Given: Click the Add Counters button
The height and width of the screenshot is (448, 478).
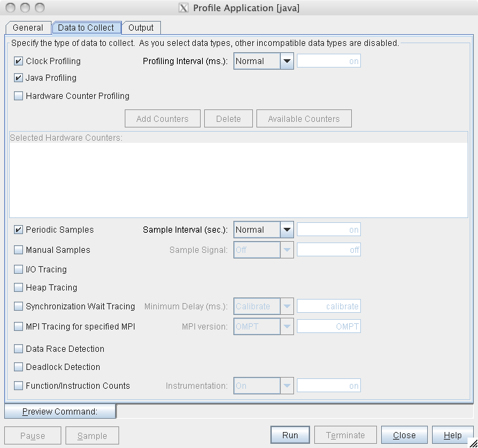Looking at the screenshot, I should click(x=162, y=118).
